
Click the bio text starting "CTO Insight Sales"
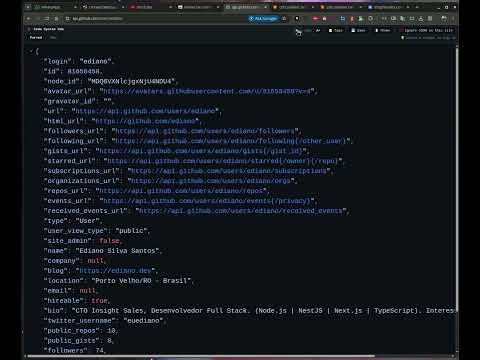263,311
